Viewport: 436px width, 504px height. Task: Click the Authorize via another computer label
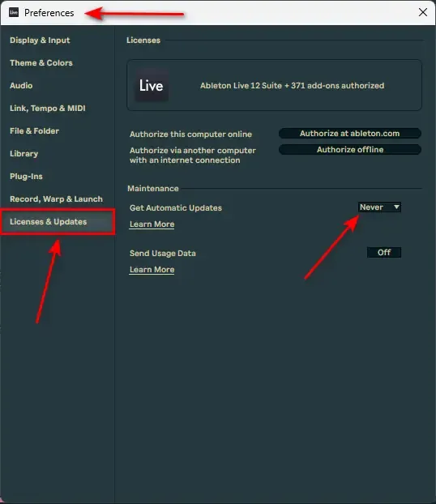193,156
